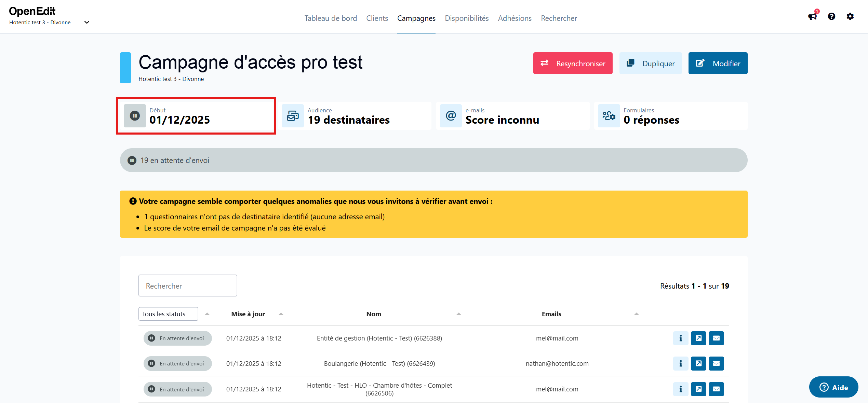This screenshot has height=403, width=868.
Task: Click the pause icon in Début card
Action: pyautogui.click(x=135, y=116)
